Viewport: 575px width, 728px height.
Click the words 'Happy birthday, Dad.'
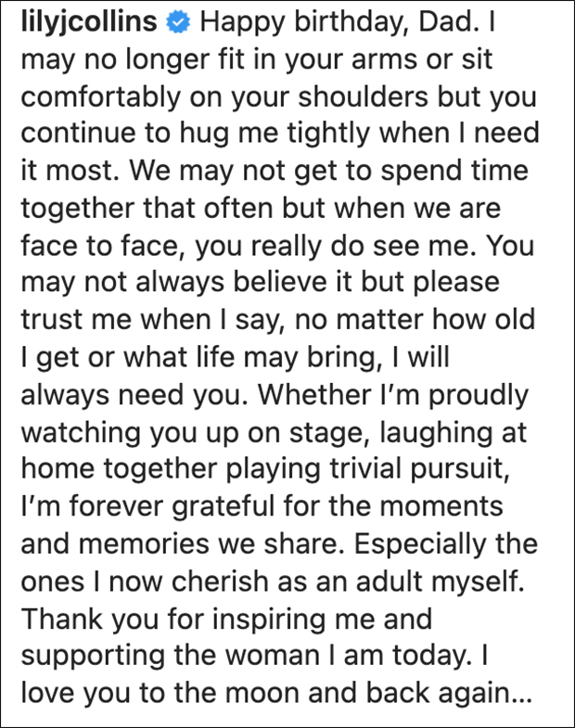339,23
